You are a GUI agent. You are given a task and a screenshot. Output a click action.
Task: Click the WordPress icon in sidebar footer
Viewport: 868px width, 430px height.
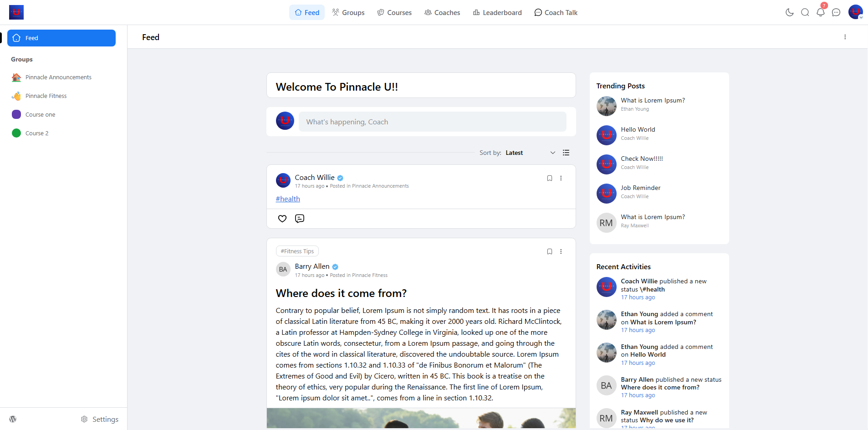[13, 419]
